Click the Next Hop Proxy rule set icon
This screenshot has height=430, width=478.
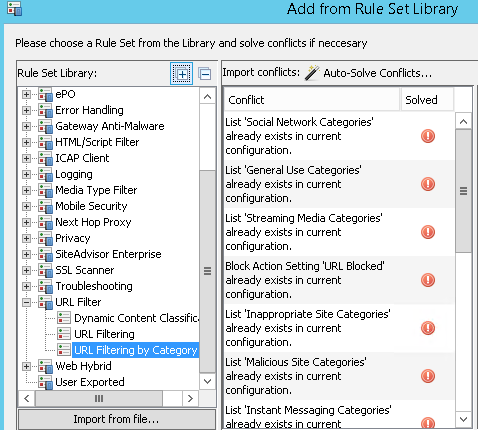tap(45, 222)
